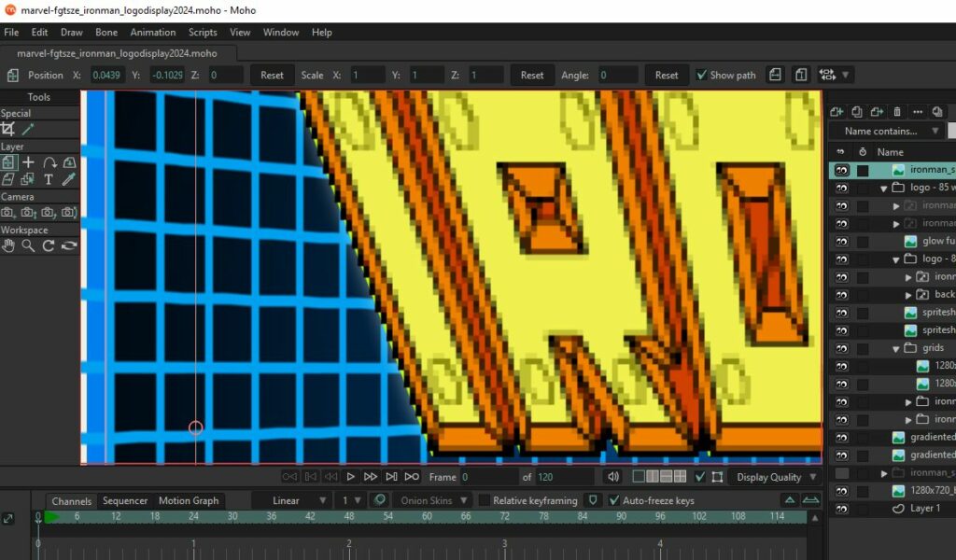Image resolution: width=956 pixels, height=560 pixels.
Task: Collapse the logo - 85 folder
Action: tap(882, 188)
